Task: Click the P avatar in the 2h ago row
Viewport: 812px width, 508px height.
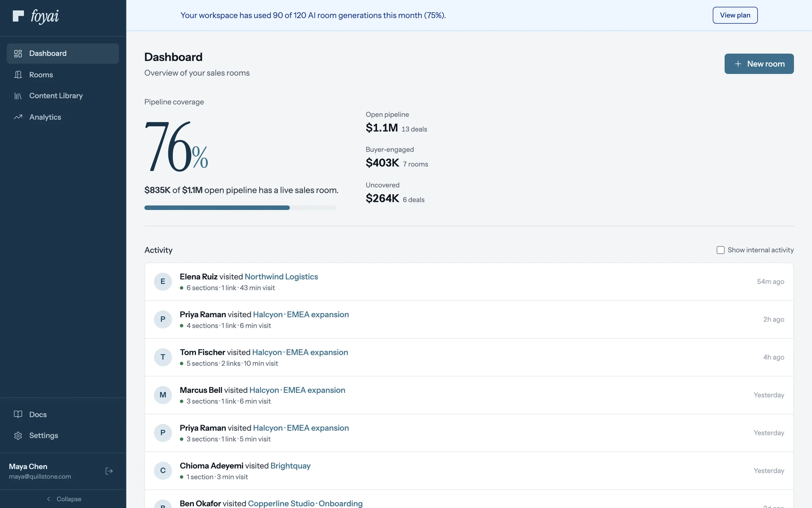Action: (163, 319)
